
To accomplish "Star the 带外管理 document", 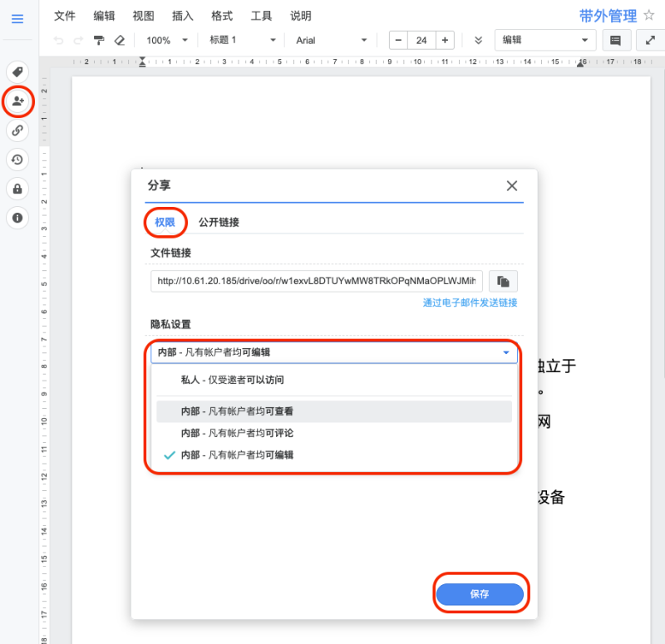I will [649, 16].
